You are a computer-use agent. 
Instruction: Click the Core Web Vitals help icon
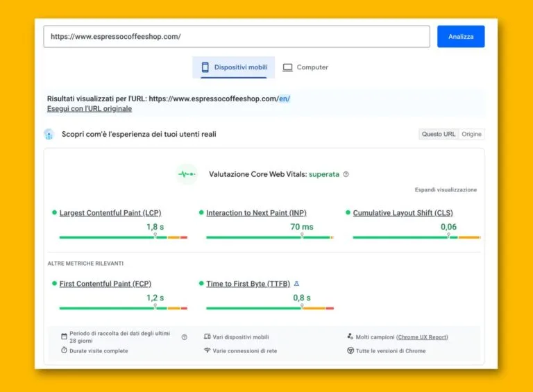point(346,175)
